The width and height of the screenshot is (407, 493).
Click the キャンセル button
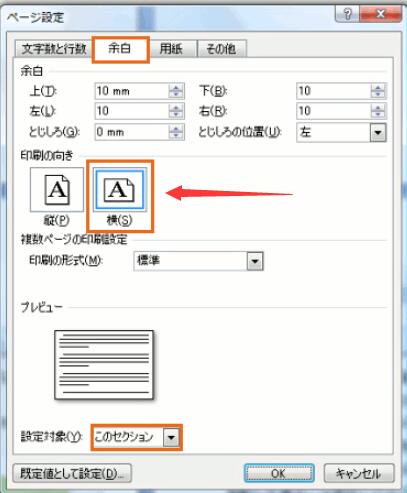(359, 473)
